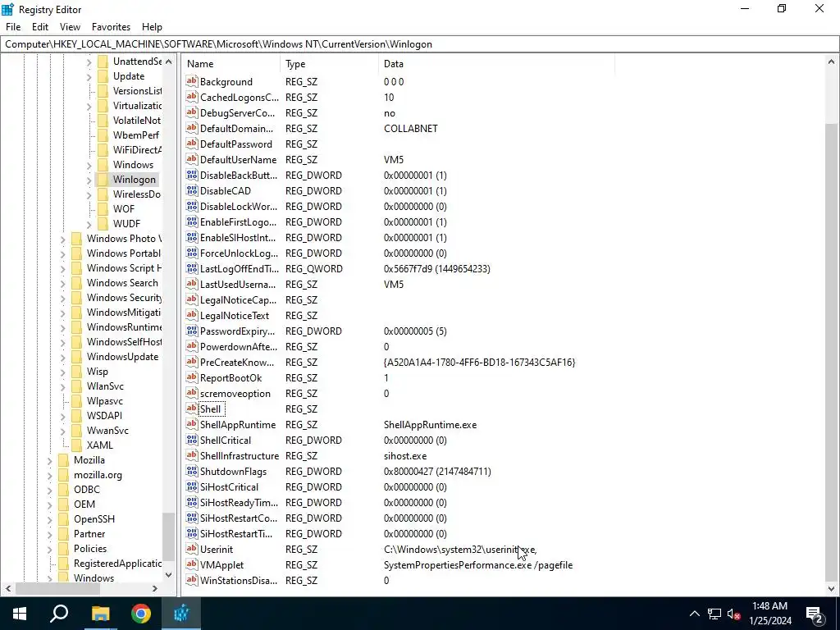Screen dimensions: 840x630
Task: Select the VMApplet value icon
Action: pyautogui.click(x=191, y=564)
